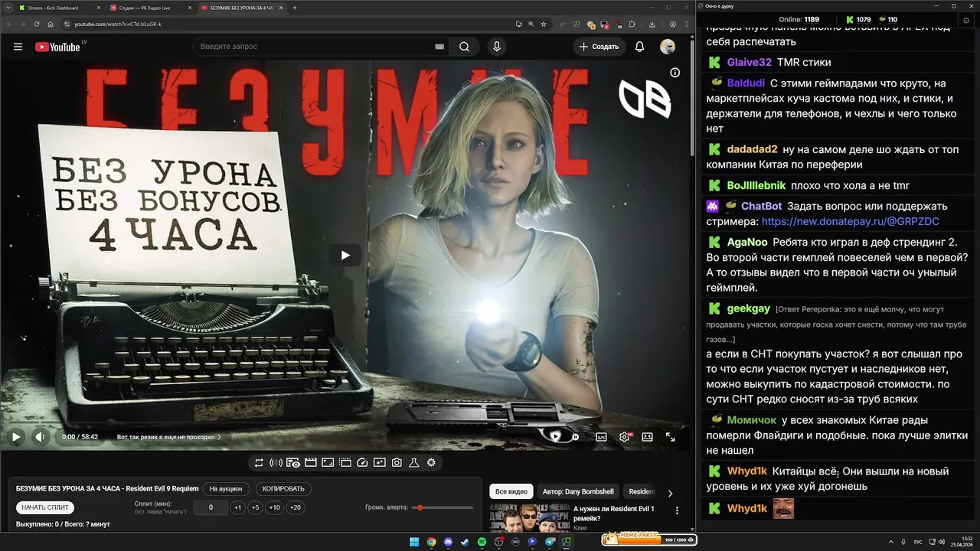Image resolution: width=980 pixels, height=551 pixels.
Task: Click НАЧАТЬ СПЛИТ button
Action: click(45, 507)
